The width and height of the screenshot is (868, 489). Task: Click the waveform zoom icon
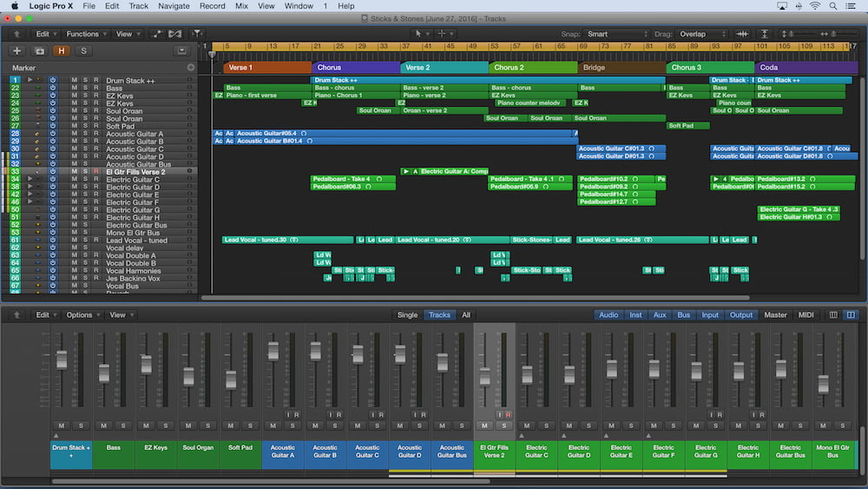pos(742,34)
